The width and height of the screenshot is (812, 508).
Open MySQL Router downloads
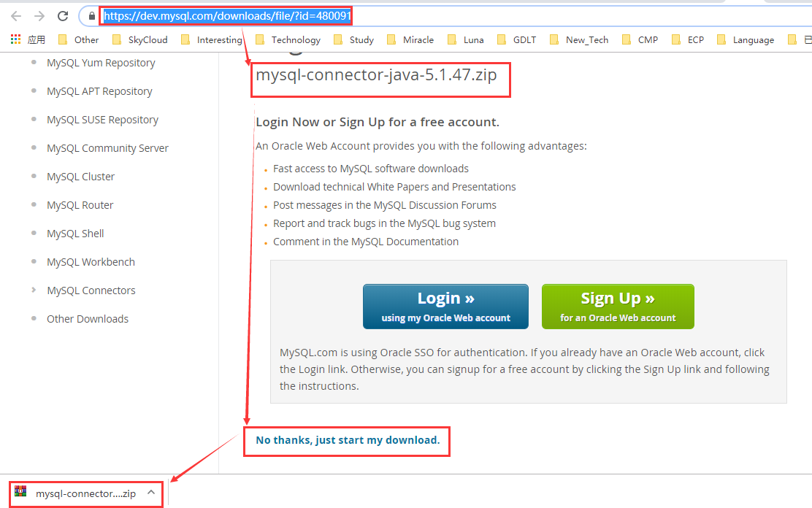(x=80, y=205)
